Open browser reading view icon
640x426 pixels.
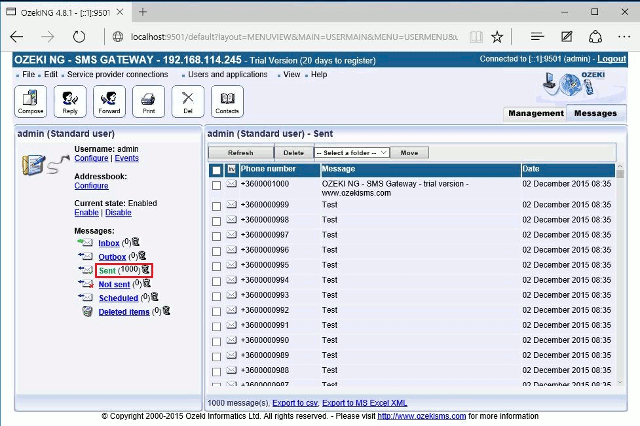point(476,37)
